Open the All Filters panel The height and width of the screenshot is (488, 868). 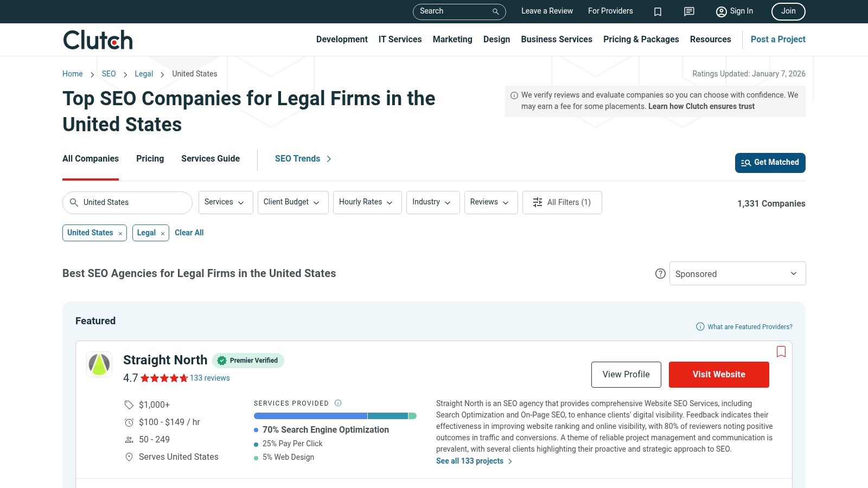562,202
